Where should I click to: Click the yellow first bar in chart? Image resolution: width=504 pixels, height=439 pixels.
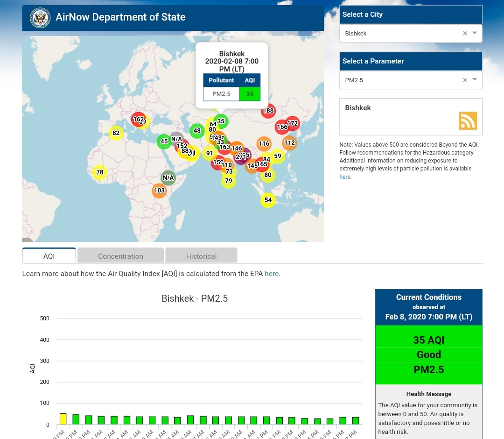point(63,419)
